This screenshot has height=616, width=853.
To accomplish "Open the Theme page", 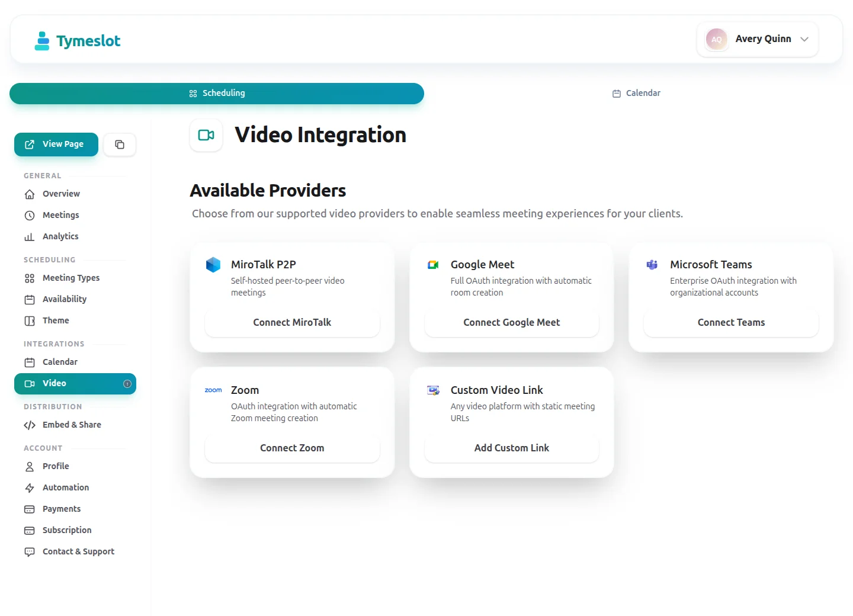I will click(75, 320).
